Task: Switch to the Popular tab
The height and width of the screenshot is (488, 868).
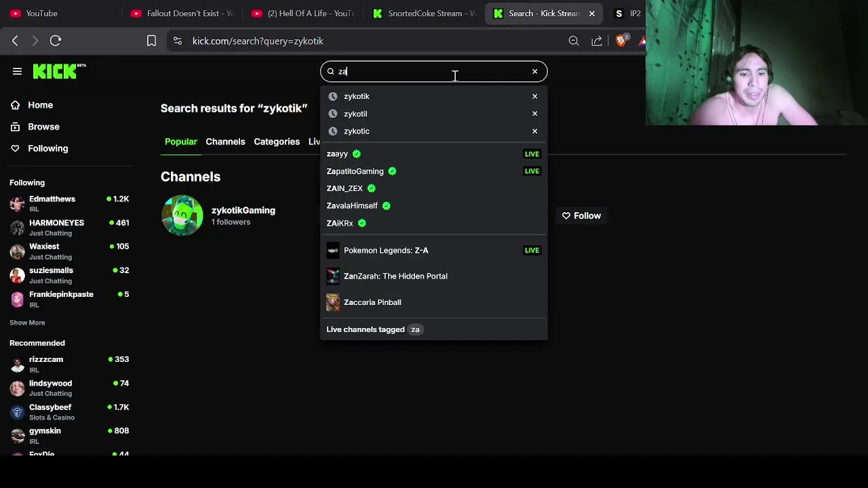Action: (180, 142)
